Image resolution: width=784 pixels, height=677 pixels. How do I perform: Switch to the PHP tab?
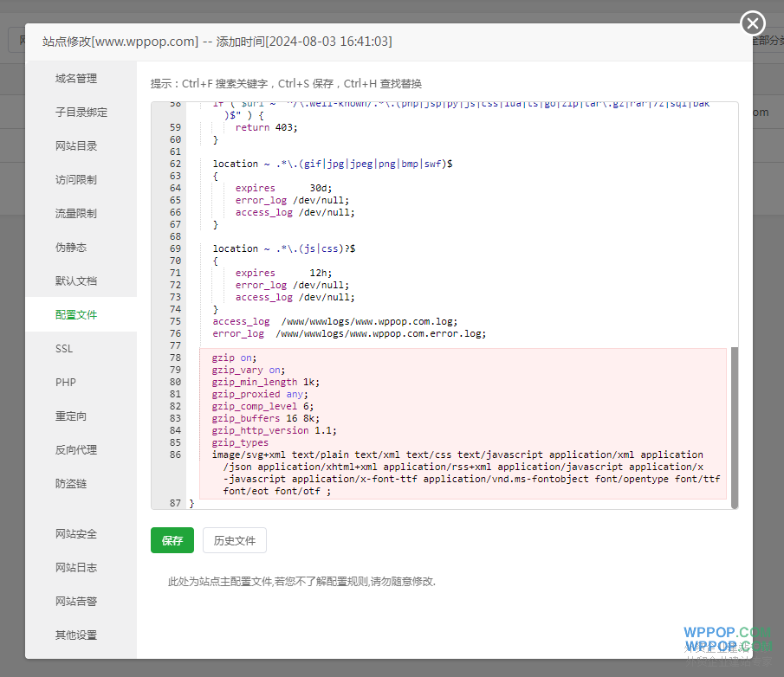66,383
